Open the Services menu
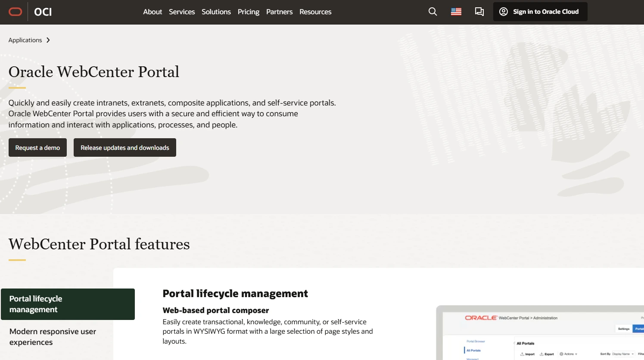The height and width of the screenshot is (360, 644). (182, 12)
